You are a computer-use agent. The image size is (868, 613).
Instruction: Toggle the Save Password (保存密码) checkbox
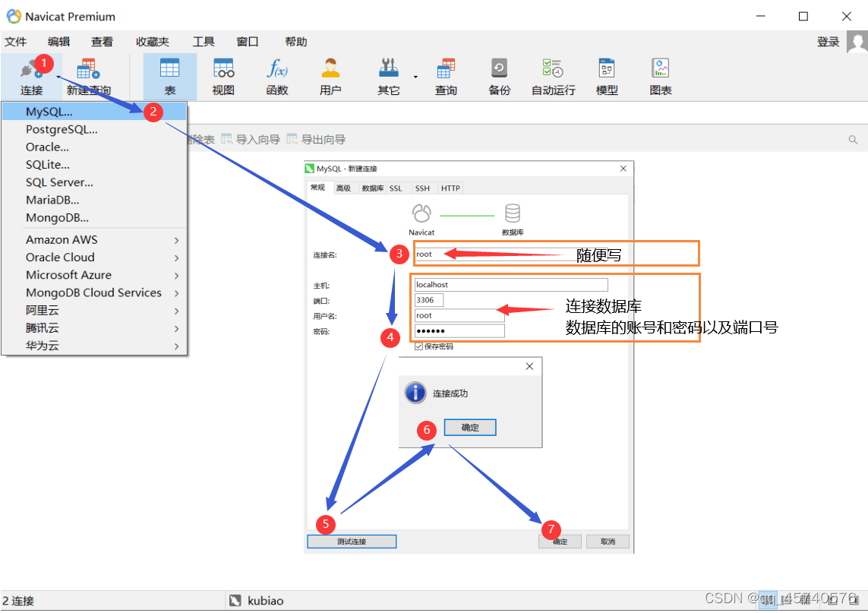click(418, 346)
